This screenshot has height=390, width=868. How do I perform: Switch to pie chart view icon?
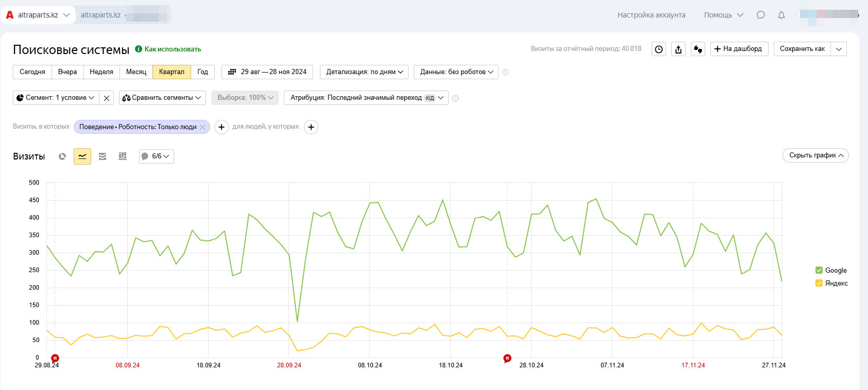pyautogui.click(x=62, y=156)
